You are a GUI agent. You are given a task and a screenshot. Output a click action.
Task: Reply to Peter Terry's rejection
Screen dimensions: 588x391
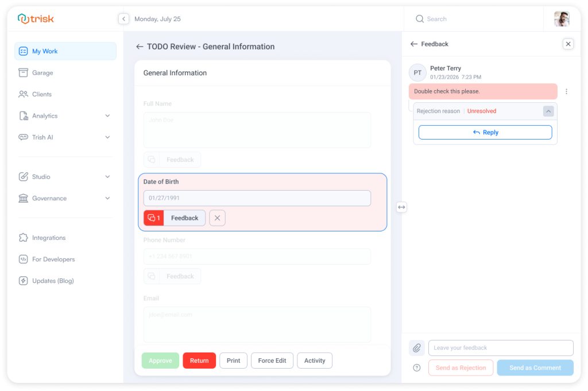(485, 132)
